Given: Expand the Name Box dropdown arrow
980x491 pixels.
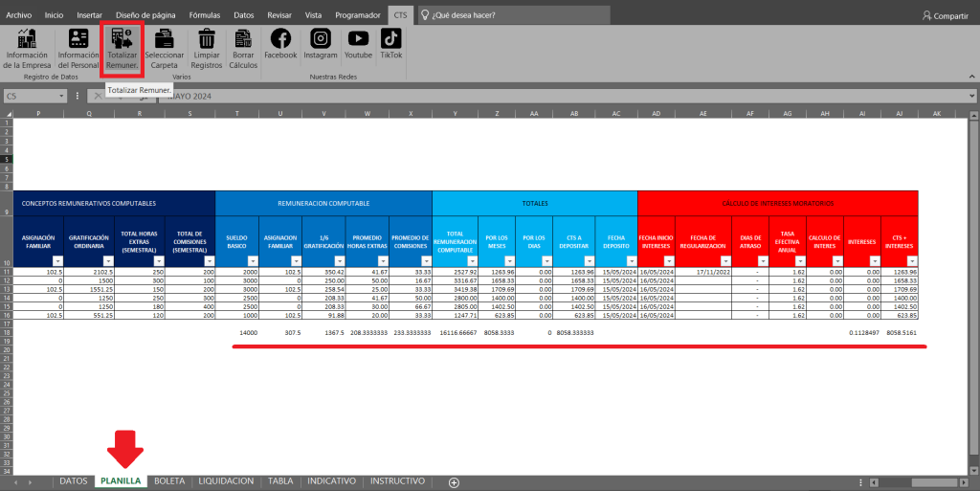Looking at the screenshot, I should click(62, 97).
